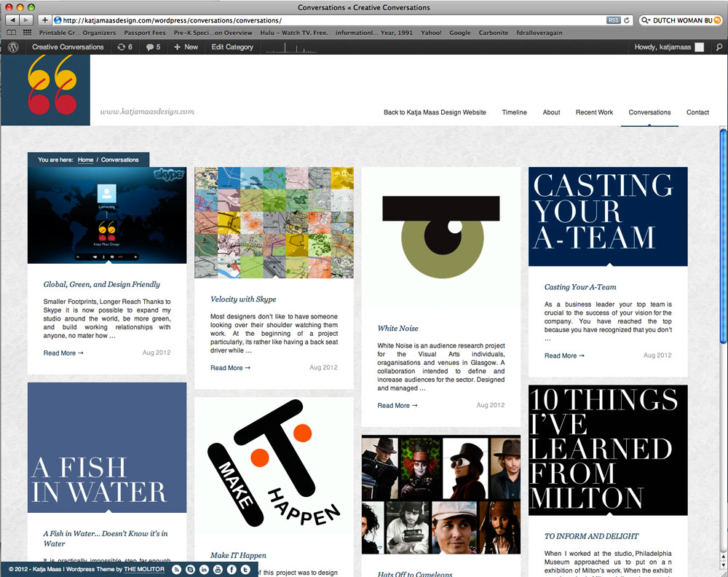
Task: Click the RSS icon in the site footer
Action: pyautogui.click(x=176, y=569)
